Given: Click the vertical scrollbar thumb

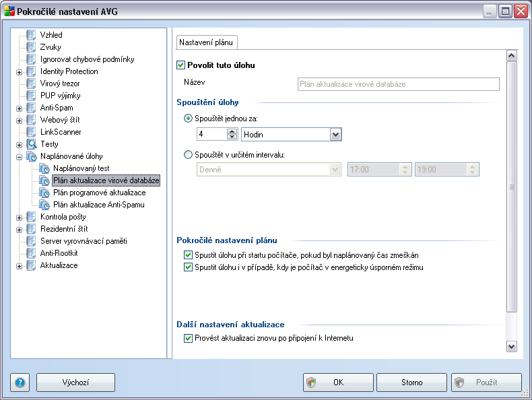Looking at the screenshot, I should (x=512, y=187).
